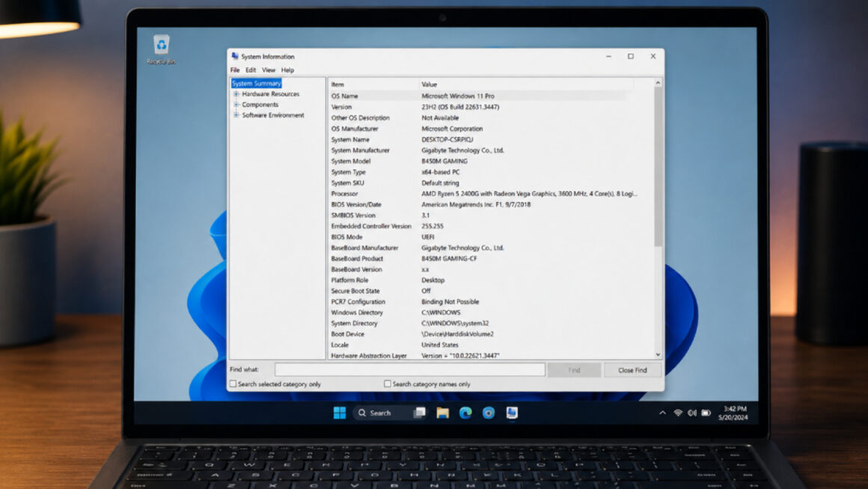Viewport: 868px width, 489px height.
Task: Open the File menu
Action: point(235,70)
